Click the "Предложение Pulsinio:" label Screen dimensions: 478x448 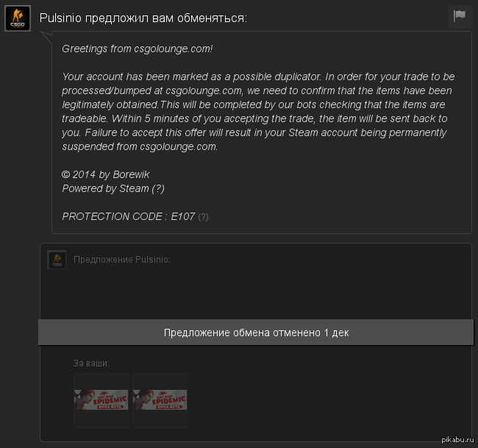pos(122,260)
